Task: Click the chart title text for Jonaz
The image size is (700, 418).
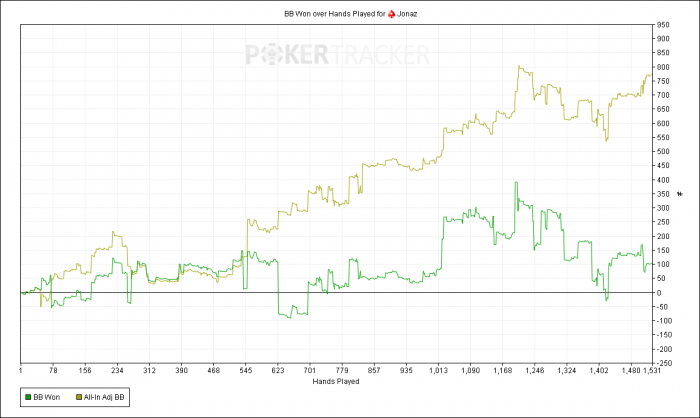Action: tap(351, 14)
